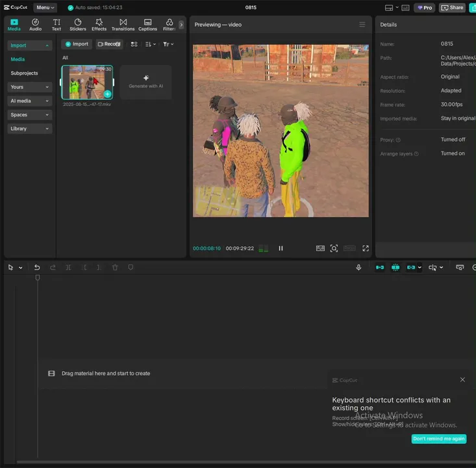Select the imported mkv video thumbnail
The image size is (476, 468).
point(87,82)
